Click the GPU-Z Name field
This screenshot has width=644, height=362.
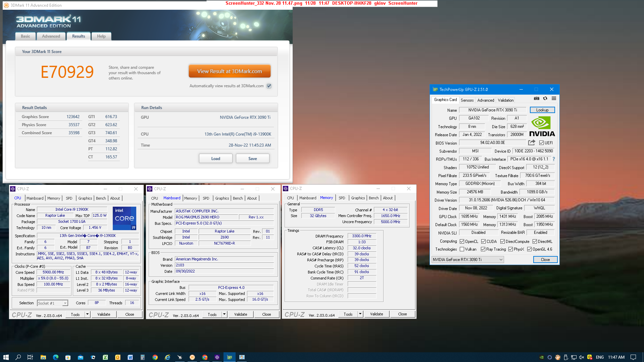(x=492, y=110)
